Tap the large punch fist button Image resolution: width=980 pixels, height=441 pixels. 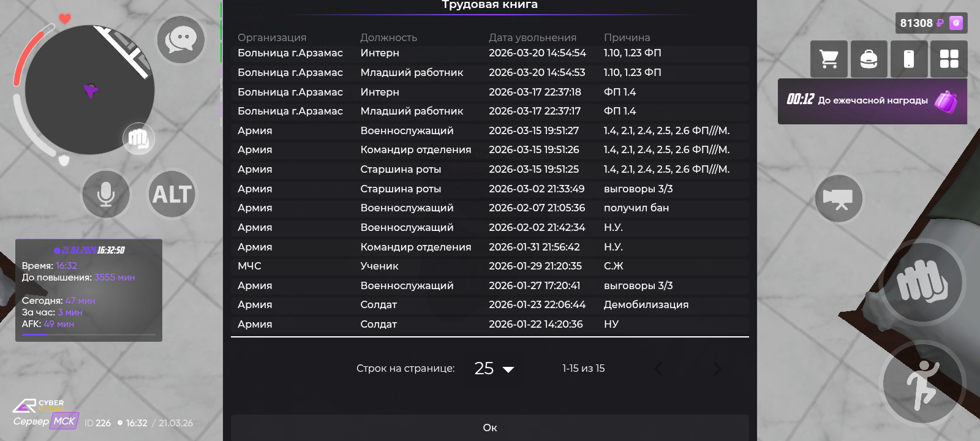point(922,282)
